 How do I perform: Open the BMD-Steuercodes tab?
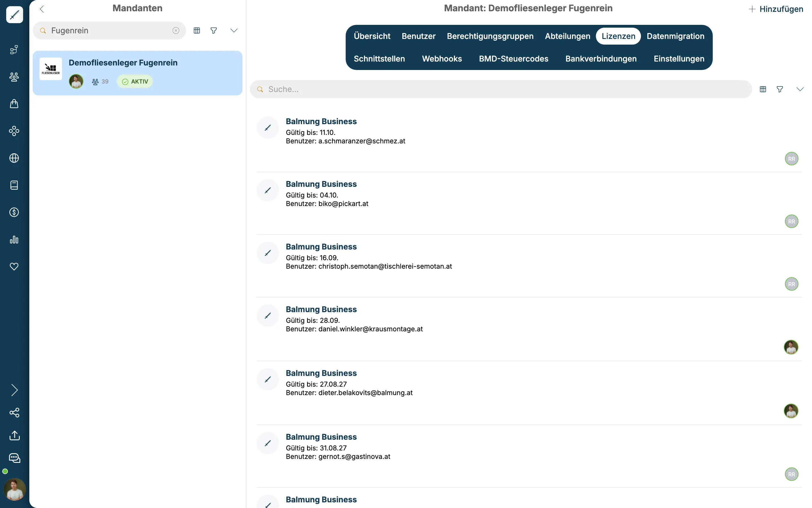(x=514, y=59)
